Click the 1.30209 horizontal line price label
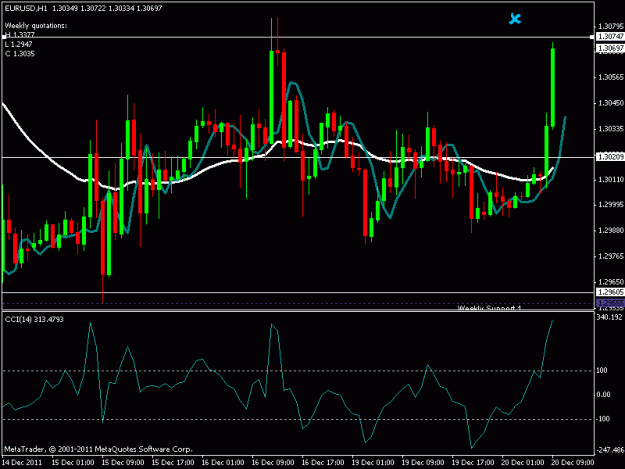Image resolution: width=625 pixels, height=469 pixels. pos(611,157)
